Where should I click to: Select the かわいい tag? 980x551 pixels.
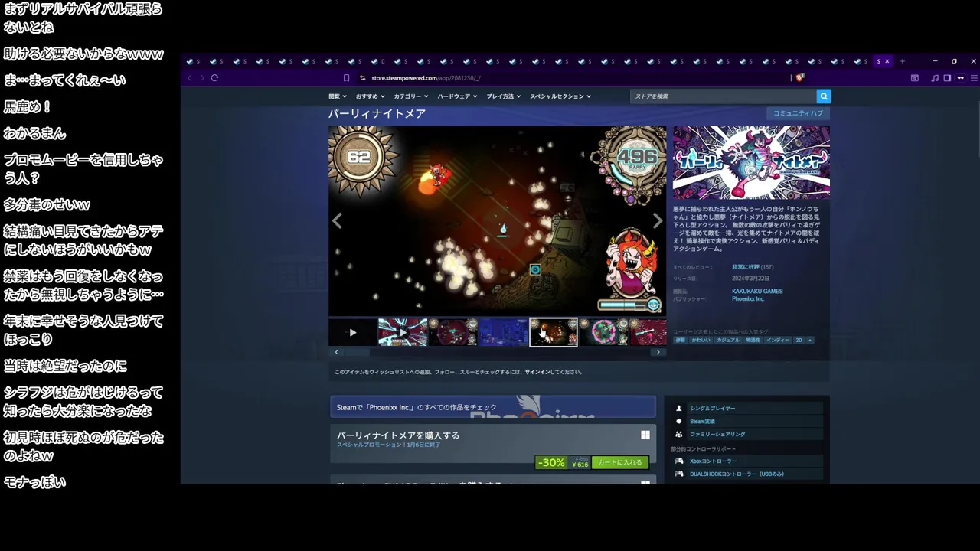701,340
